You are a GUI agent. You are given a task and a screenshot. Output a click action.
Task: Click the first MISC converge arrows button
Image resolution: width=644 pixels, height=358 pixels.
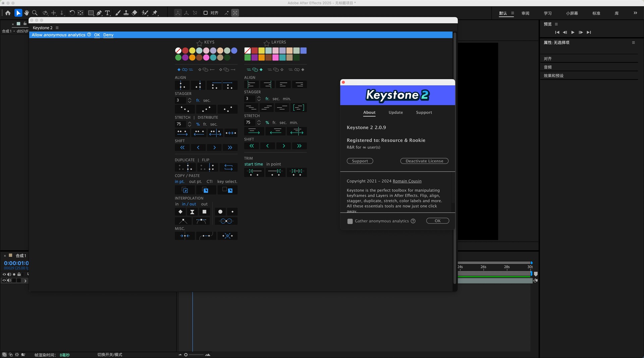(185, 236)
